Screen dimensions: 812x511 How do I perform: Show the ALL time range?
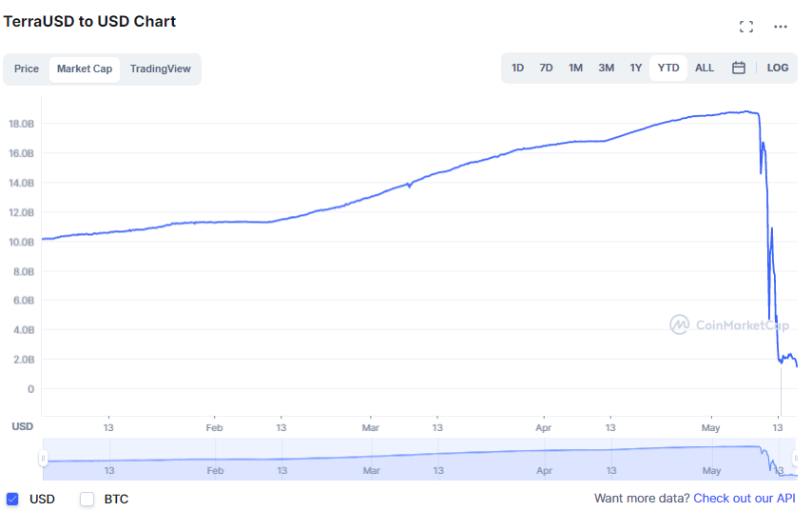[x=705, y=68]
